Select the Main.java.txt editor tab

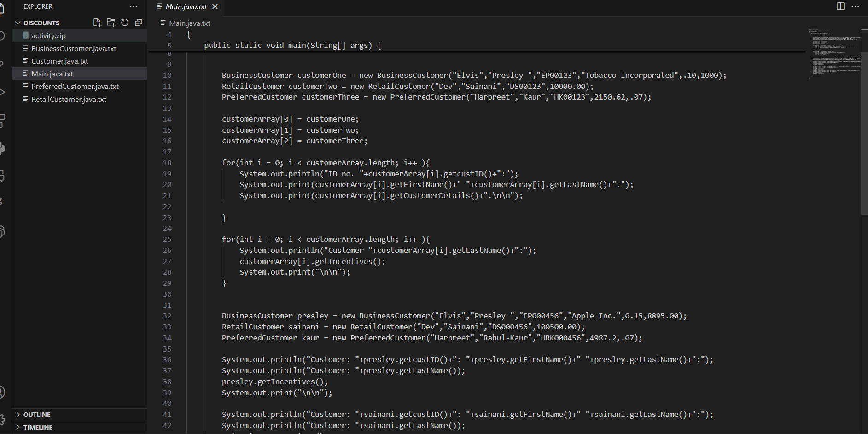[186, 6]
